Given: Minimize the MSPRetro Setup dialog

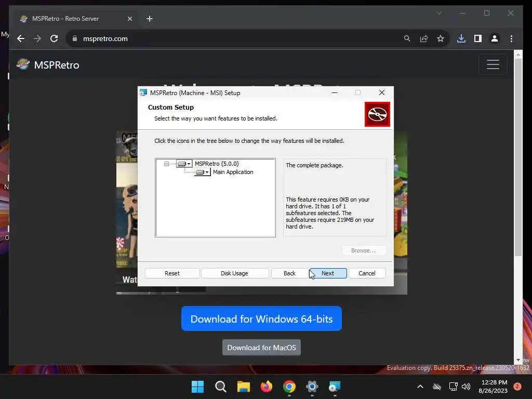Looking at the screenshot, I should [335, 92].
